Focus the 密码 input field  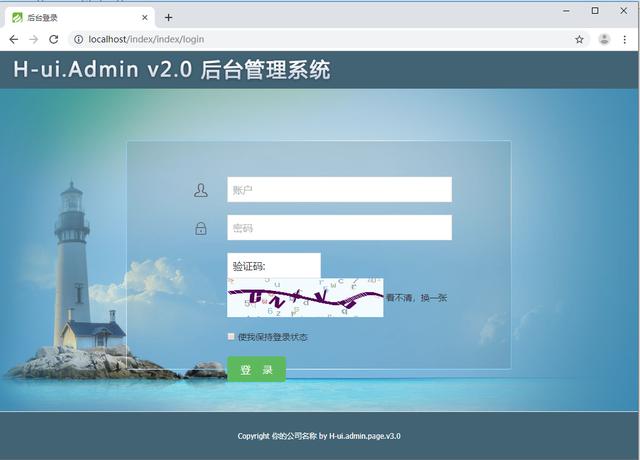(339, 228)
